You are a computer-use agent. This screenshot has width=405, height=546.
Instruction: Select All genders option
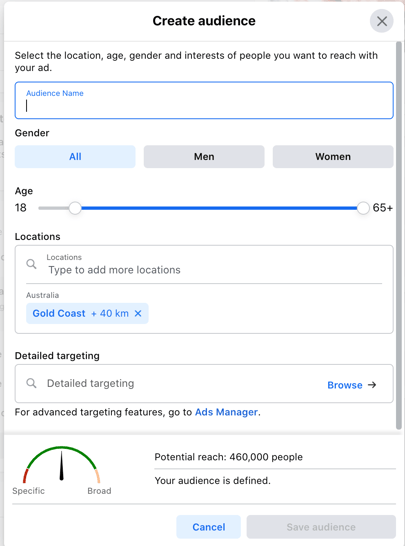tap(75, 157)
